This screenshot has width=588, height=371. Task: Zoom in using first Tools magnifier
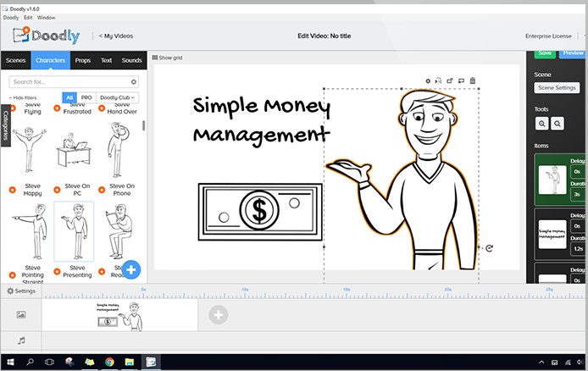click(x=542, y=124)
